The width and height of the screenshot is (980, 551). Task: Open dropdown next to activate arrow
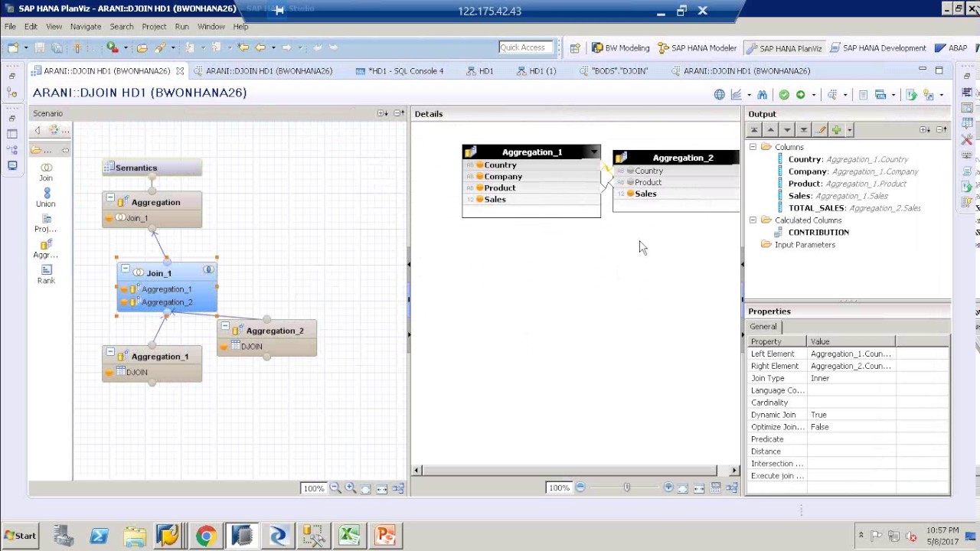click(813, 96)
